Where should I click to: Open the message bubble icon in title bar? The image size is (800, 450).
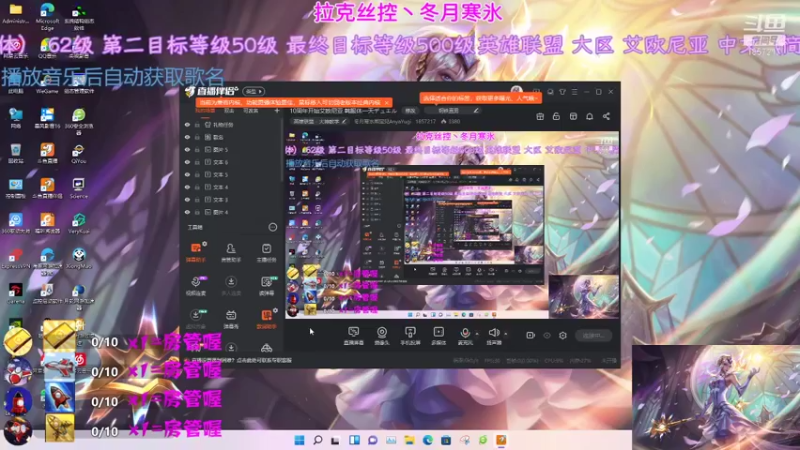tap(550, 92)
